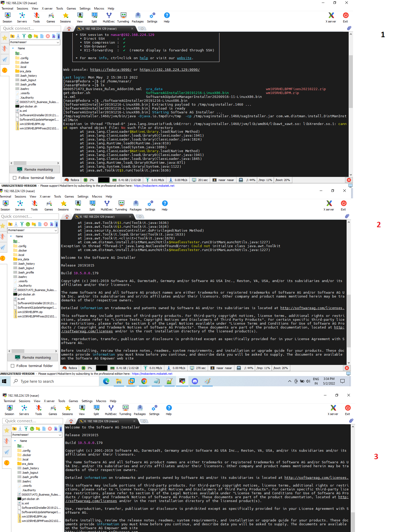Viewport: 397px width, 532px height.
Task: Click the red close icon on top window status bar
Action: coord(349,180)
